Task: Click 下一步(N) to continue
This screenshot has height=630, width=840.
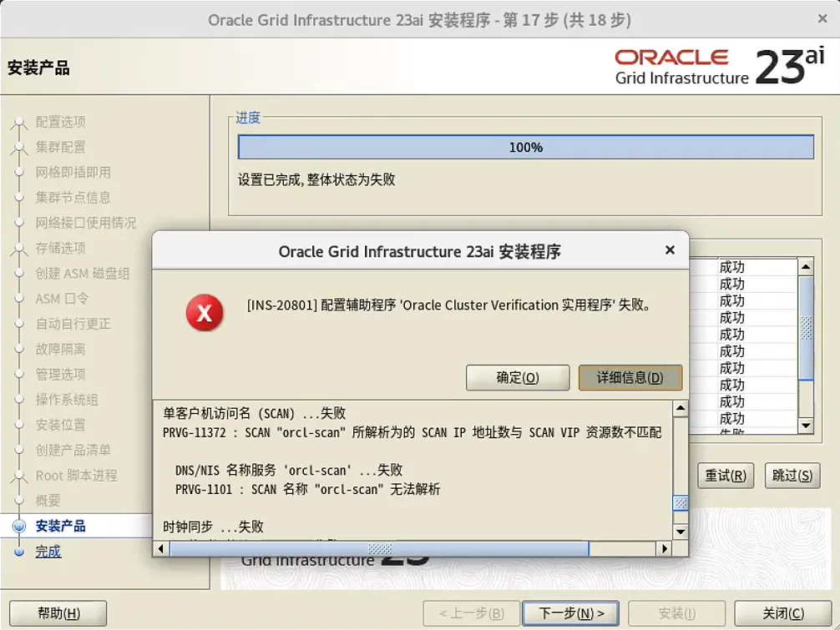Action: (x=570, y=612)
